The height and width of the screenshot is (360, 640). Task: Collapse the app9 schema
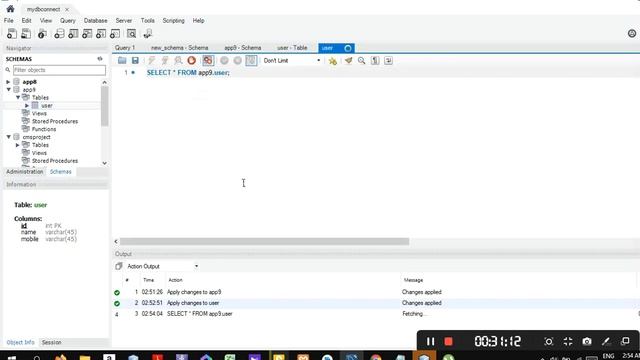click(x=8, y=89)
